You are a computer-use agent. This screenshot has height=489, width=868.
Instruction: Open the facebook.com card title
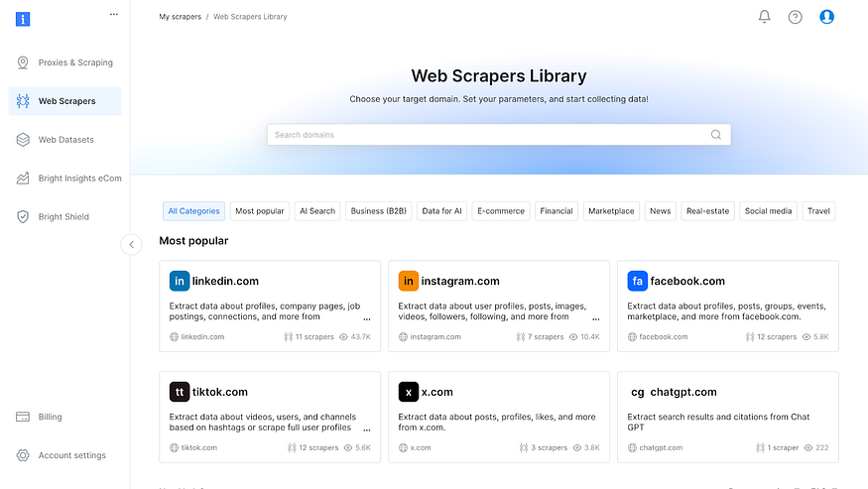(x=687, y=281)
